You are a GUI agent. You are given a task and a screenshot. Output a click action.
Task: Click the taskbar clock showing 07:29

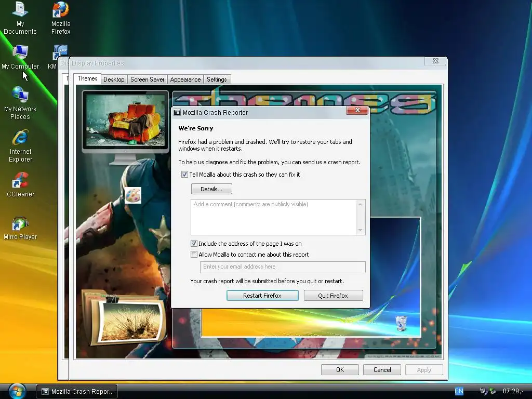(512, 391)
